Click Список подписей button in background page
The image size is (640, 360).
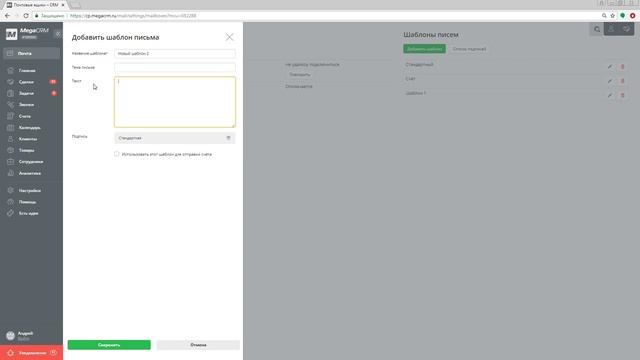[x=469, y=49]
